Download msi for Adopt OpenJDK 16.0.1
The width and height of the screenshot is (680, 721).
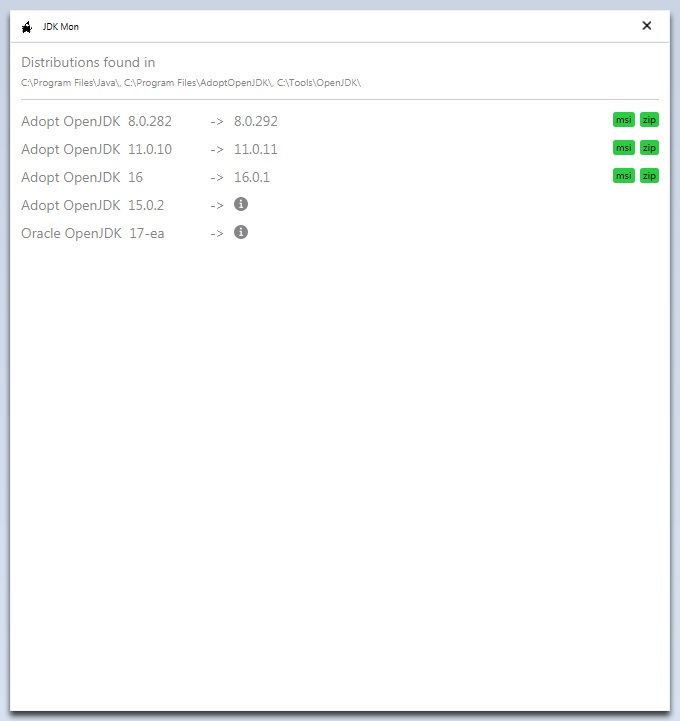(x=623, y=176)
